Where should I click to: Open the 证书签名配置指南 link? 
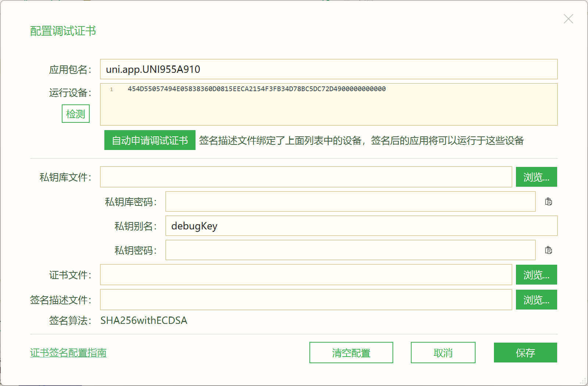[x=68, y=353]
